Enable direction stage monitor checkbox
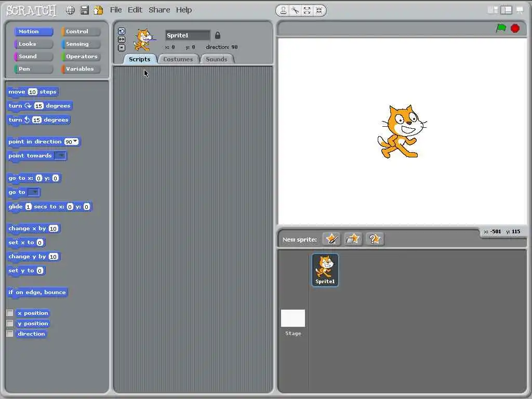This screenshot has width=532, height=399. coord(10,334)
